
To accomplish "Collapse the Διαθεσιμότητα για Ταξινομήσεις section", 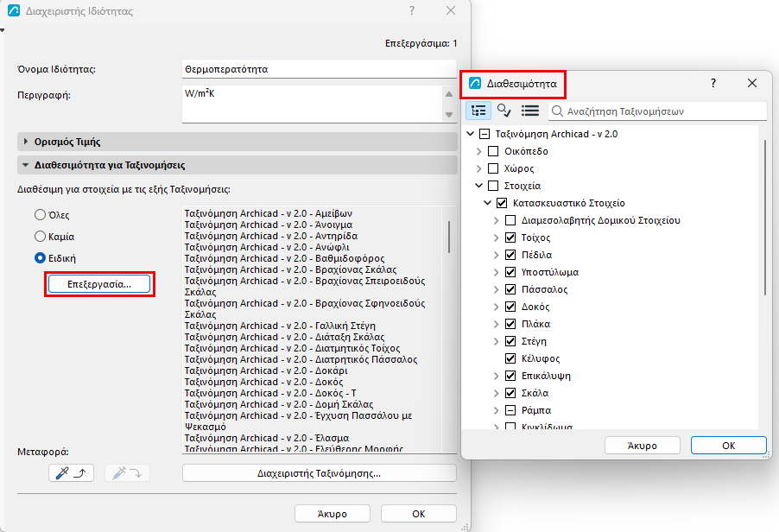I will [x=26, y=165].
